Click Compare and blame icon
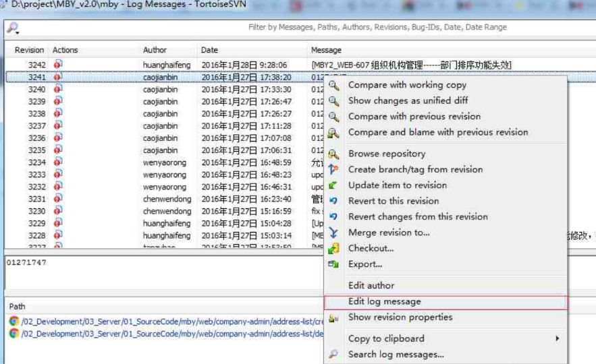This screenshot has height=364, width=596. pyautogui.click(x=333, y=133)
